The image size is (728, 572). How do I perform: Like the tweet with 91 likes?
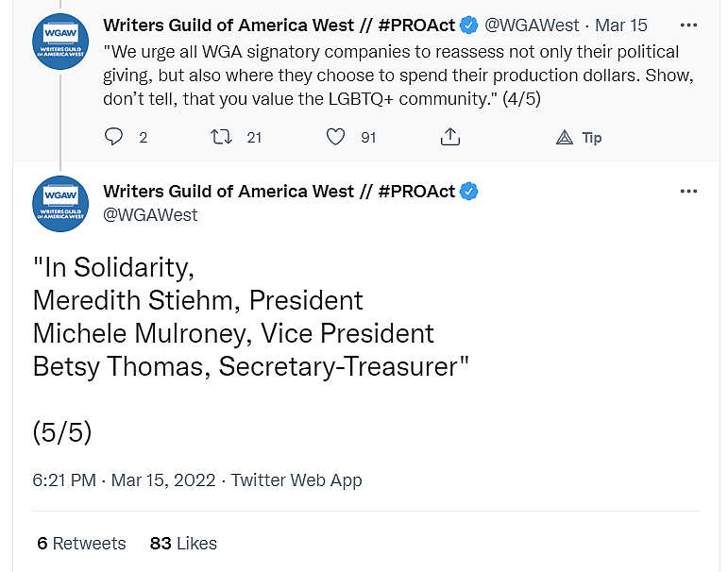336,138
